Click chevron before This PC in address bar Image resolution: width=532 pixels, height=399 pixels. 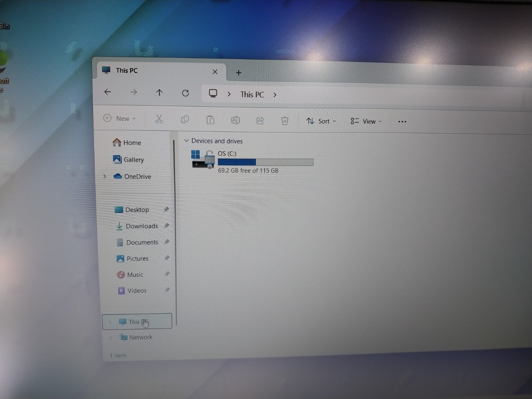click(x=229, y=94)
